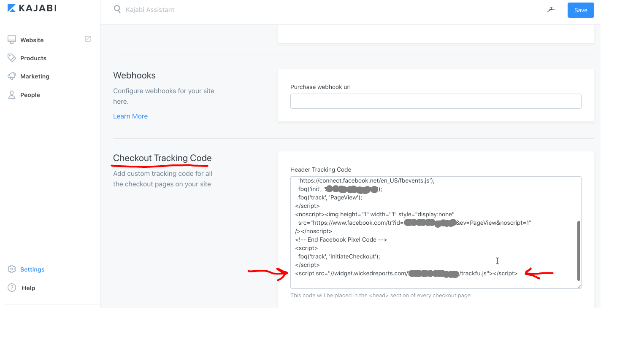Click the textarea resize handle corner
The image size is (644, 339).
[579, 286]
